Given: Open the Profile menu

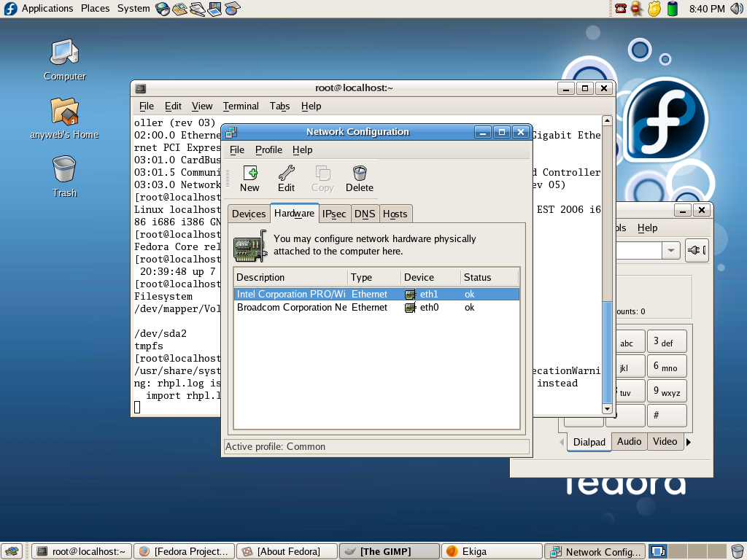Looking at the screenshot, I should tap(268, 150).
